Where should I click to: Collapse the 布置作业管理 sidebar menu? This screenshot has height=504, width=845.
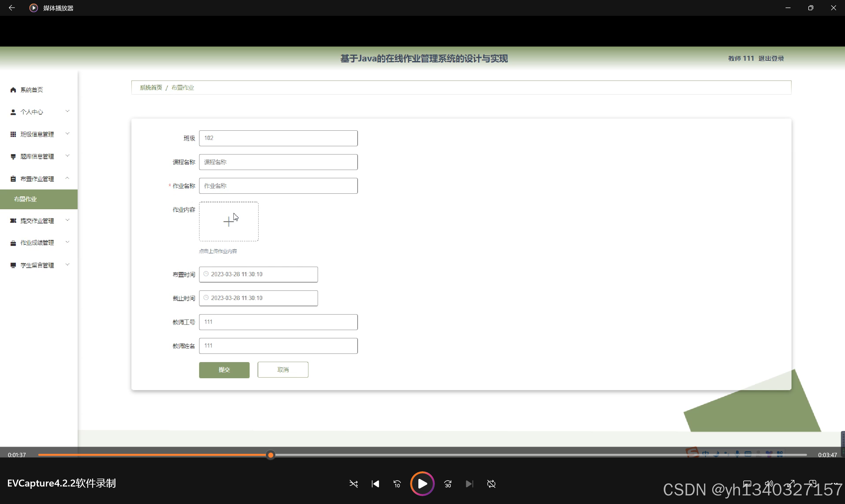[x=39, y=179]
